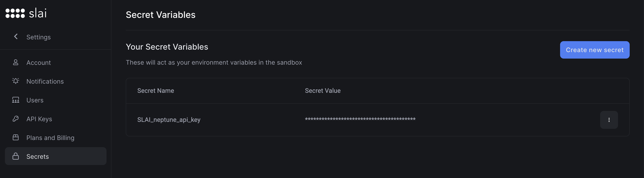Image resolution: width=644 pixels, height=178 pixels.
Task: Expand the back chevron next to Settings
Action: pyautogui.click(x=15, y=36)
